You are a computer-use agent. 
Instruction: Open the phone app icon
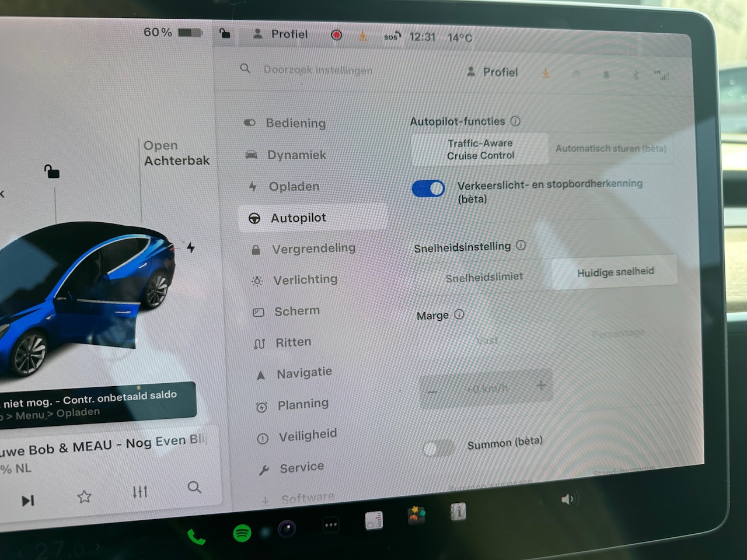196,536
